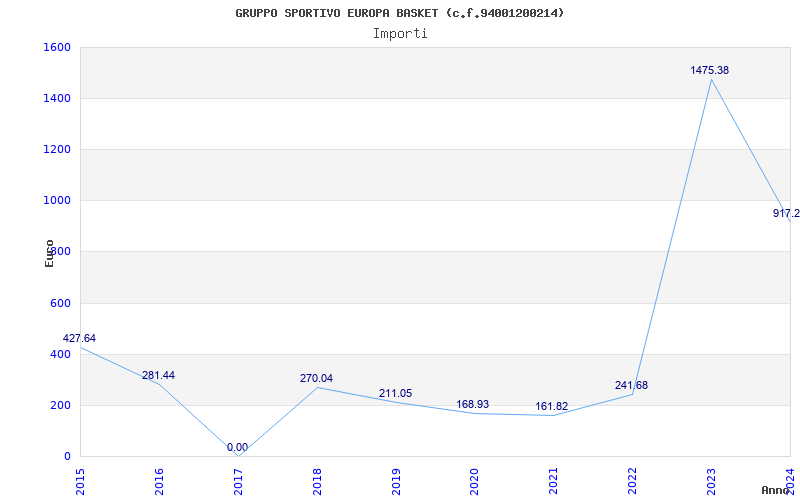The width and height of the screenshot is (800, 500).
Task: Click the 2017 x-axis year label
Action: (x=238, y=480)
